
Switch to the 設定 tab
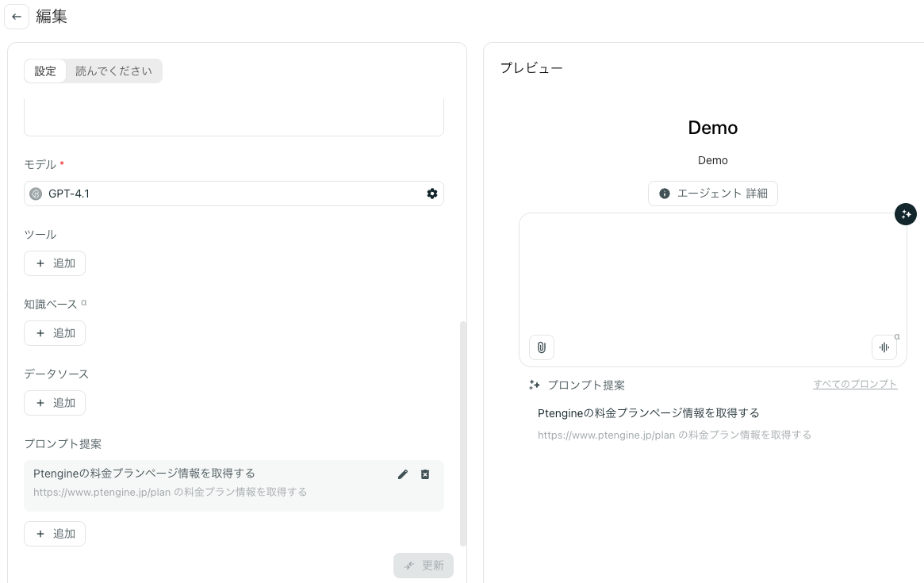45,71
